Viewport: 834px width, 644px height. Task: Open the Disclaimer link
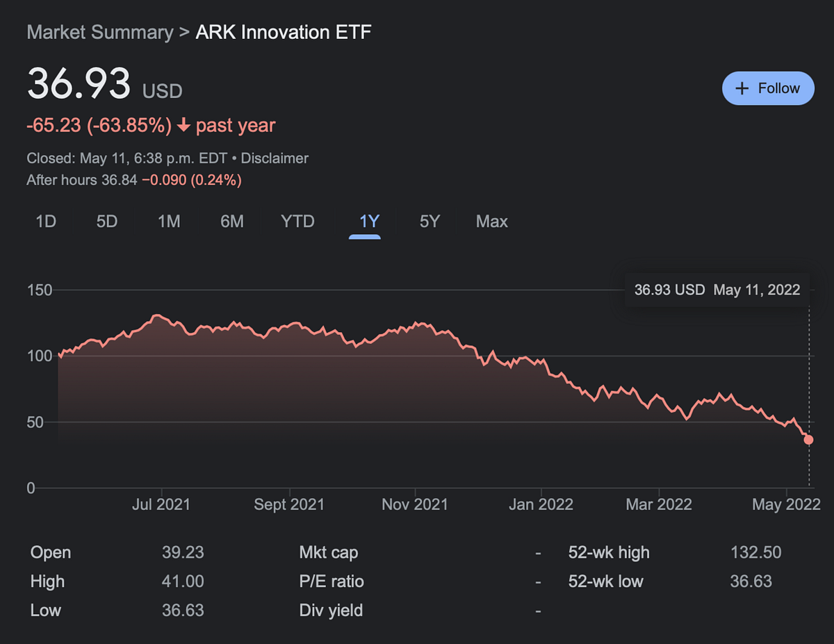(275, 158)
